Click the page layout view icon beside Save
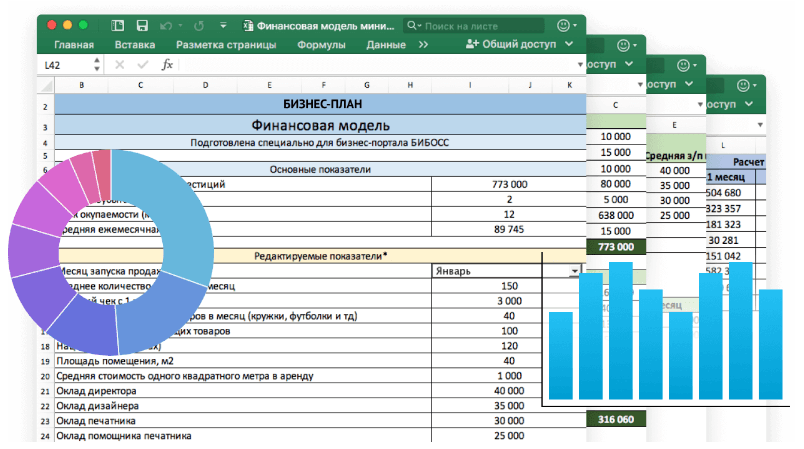This screenshot has height=449, width=804. click(117, 26)
